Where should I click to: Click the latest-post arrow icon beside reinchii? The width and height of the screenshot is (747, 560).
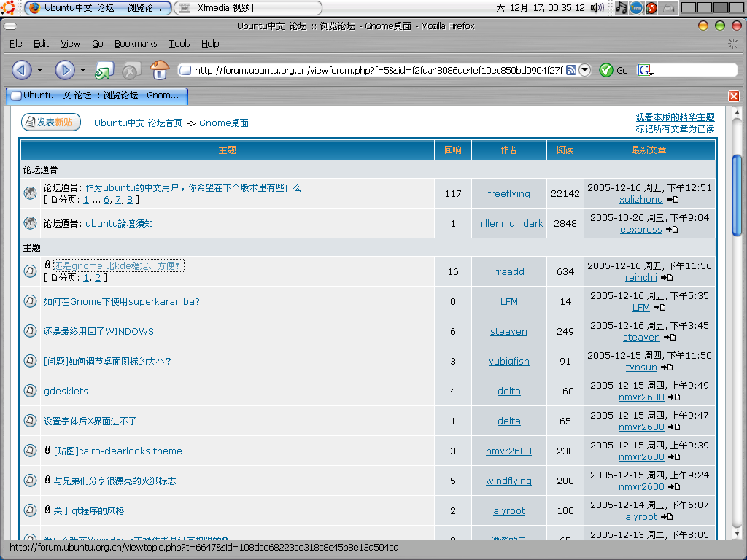667,278
